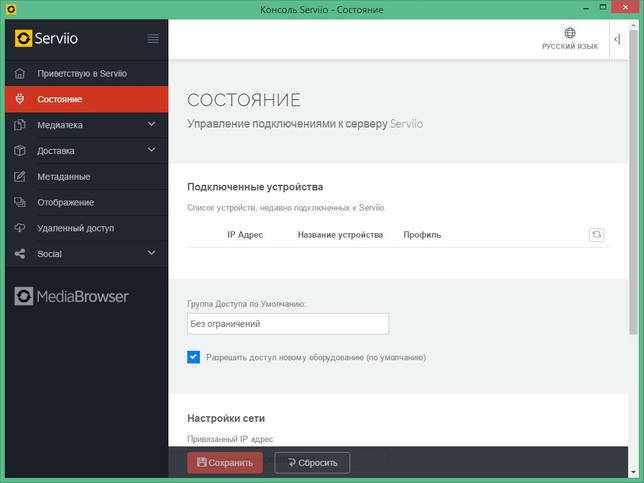Click the Сохранить button
This screenshot has width=644, height=483.
click(x=225, y=463)
